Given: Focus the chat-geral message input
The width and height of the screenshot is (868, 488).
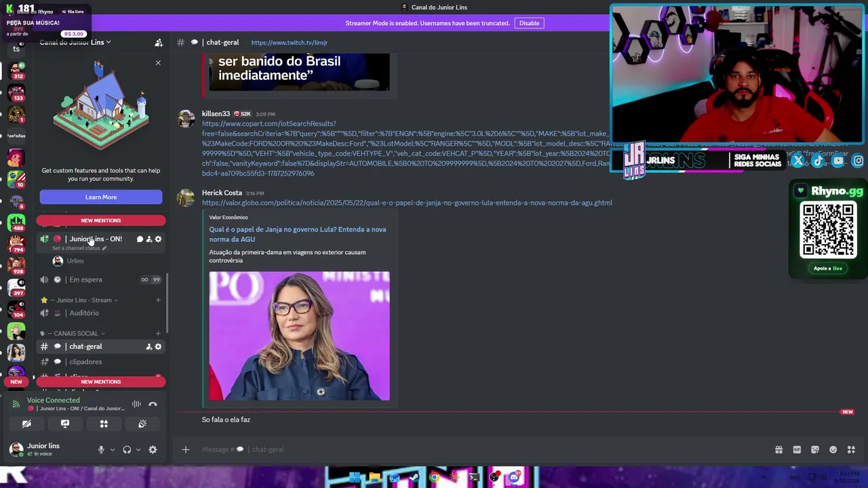Looking at the screenshot, I should pos(475,449).
